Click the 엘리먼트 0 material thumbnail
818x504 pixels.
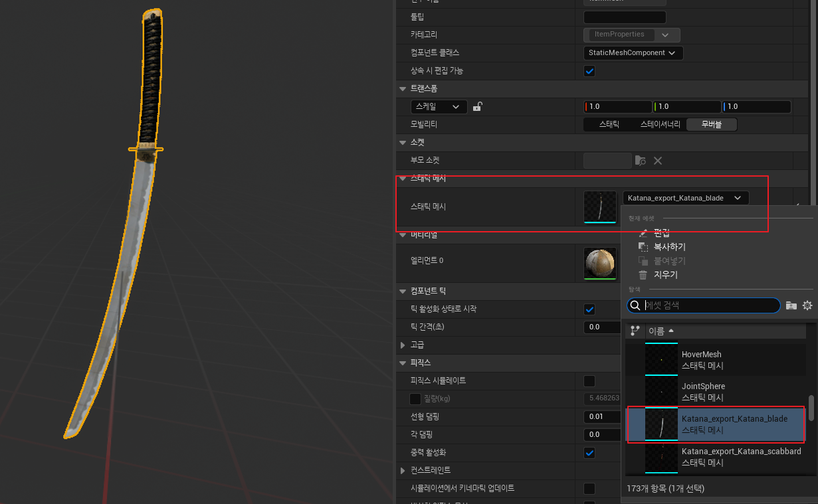600,264
